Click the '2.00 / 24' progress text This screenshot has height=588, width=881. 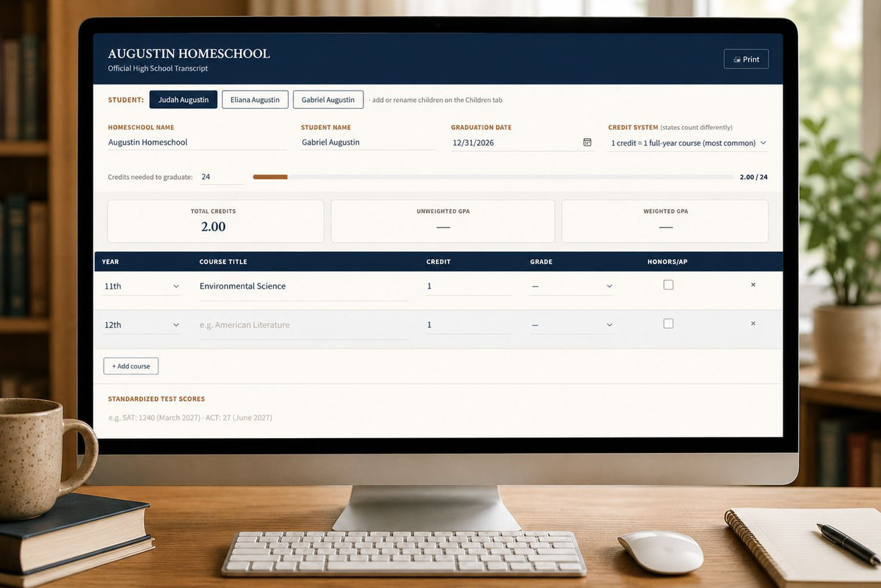(x=753, y=177)
